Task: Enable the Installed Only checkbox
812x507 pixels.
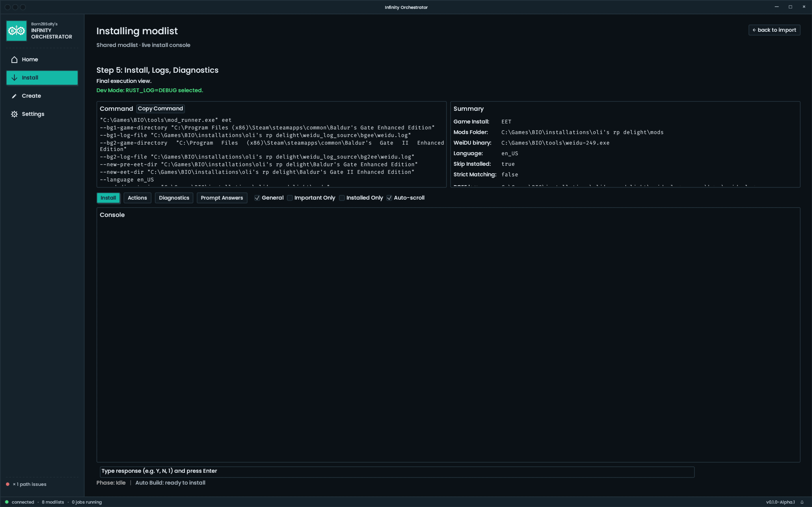Action: click(x=342, y=198)
